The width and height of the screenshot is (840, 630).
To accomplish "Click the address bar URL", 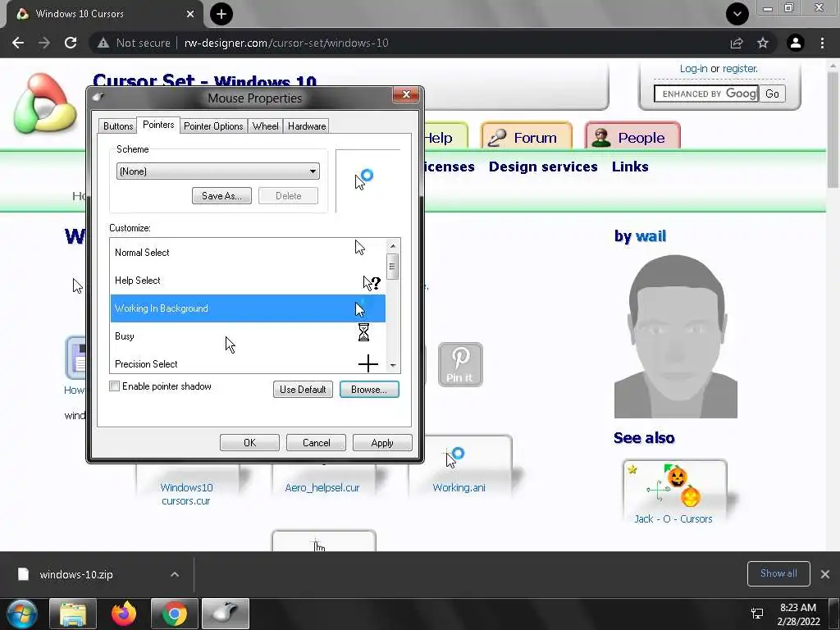I will [x=286, y=43].
